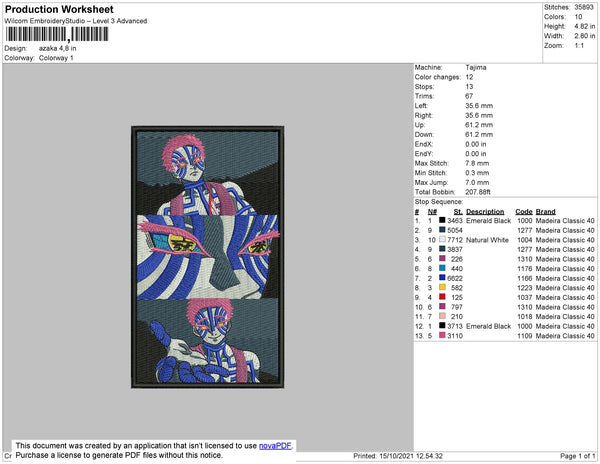This screenshot has width=600, height=464.
Task: Select the peach swatch in stop row 11
Action: pyautogui.click(x=442, y=316)
